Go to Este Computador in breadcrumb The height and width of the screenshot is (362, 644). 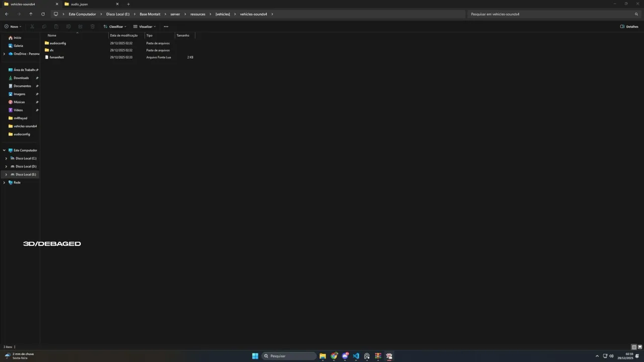pos(82,14)
